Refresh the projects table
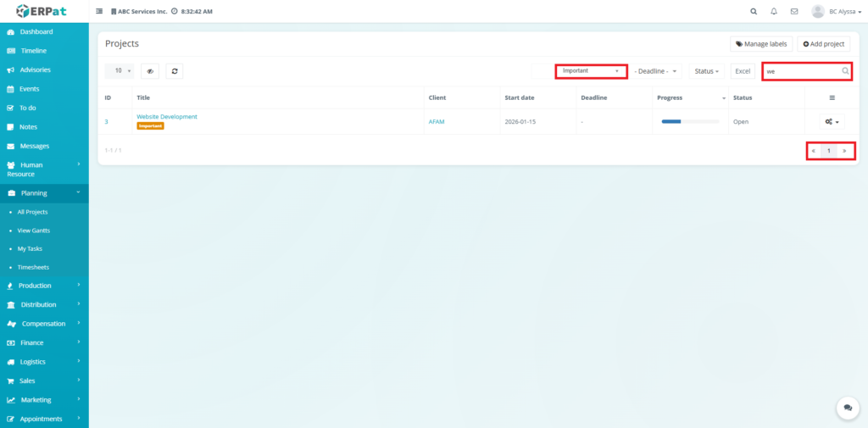 (x=175, y=71)
